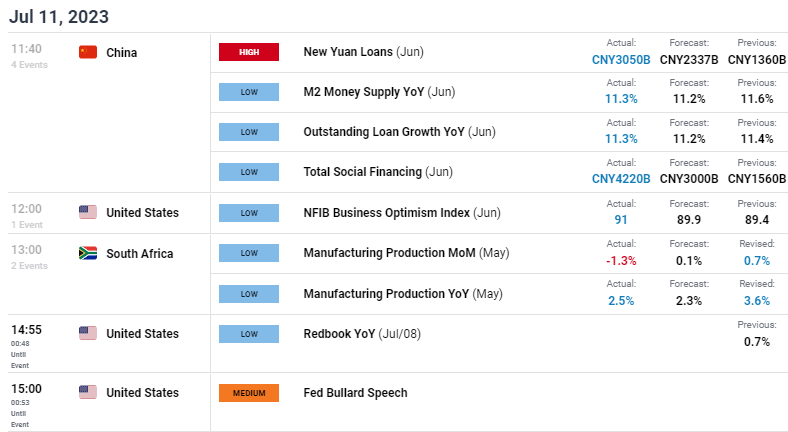Viewport: 788px width, 432px height.
Task: Click the US flag at 12:00
Action: coord(88,212)
